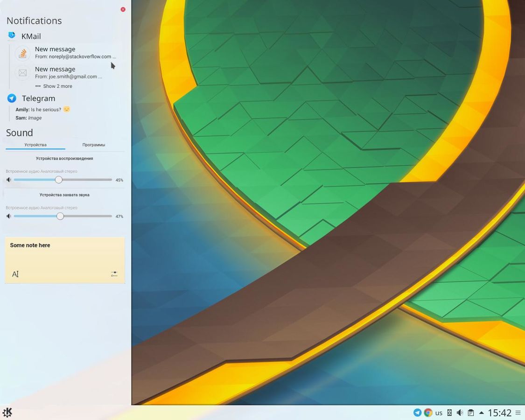Viewport: 525px width, 420px height.
Task: Open the KDE application launcher
Action: pyautogui.click(x=7, y=413)
